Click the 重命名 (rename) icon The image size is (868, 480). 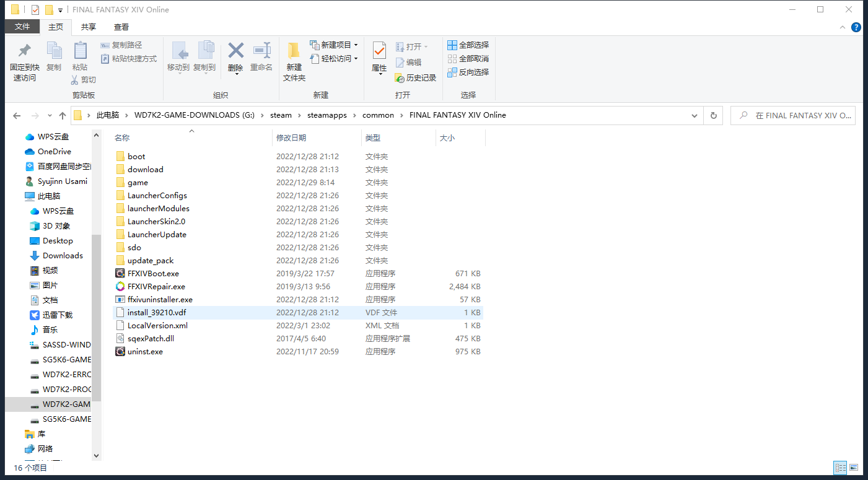tap(261, 51)
